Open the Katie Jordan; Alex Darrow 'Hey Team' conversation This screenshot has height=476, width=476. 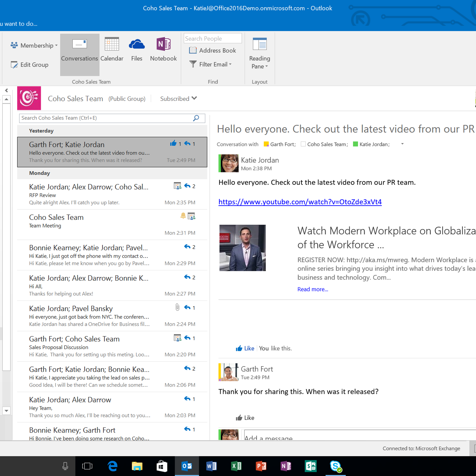click(x=112, y=407)
